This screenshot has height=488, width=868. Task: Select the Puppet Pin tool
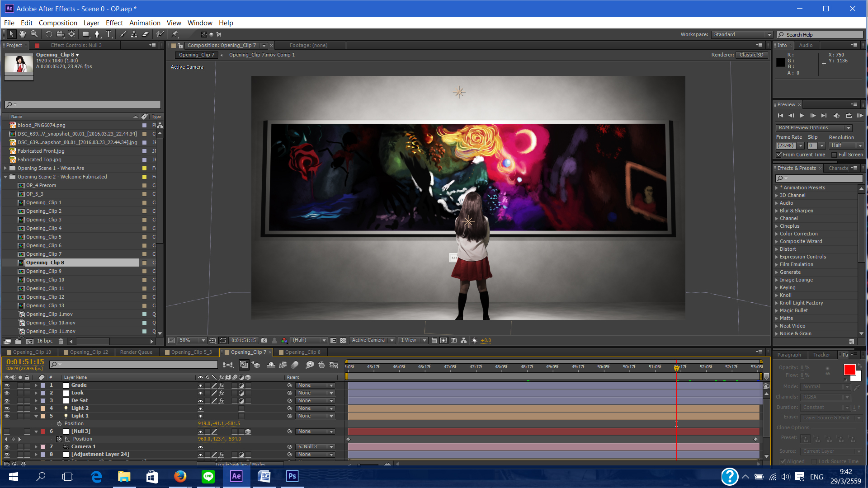click(x=175, y=34)
